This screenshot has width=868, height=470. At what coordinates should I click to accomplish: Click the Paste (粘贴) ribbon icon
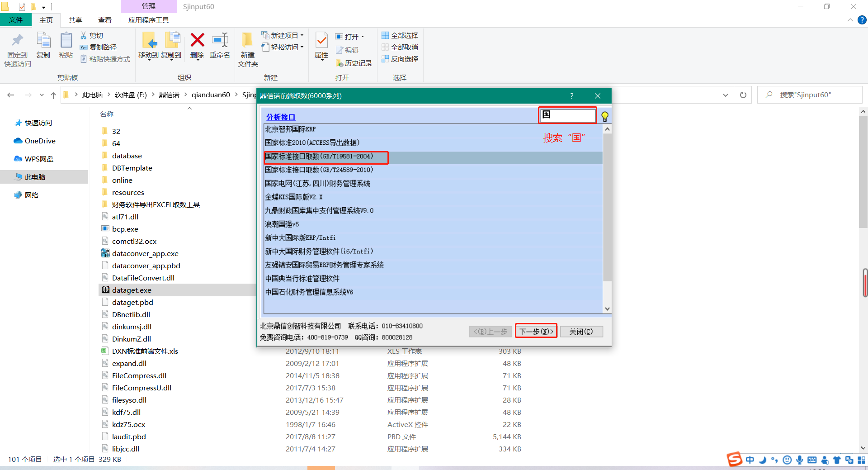(66, 41)
